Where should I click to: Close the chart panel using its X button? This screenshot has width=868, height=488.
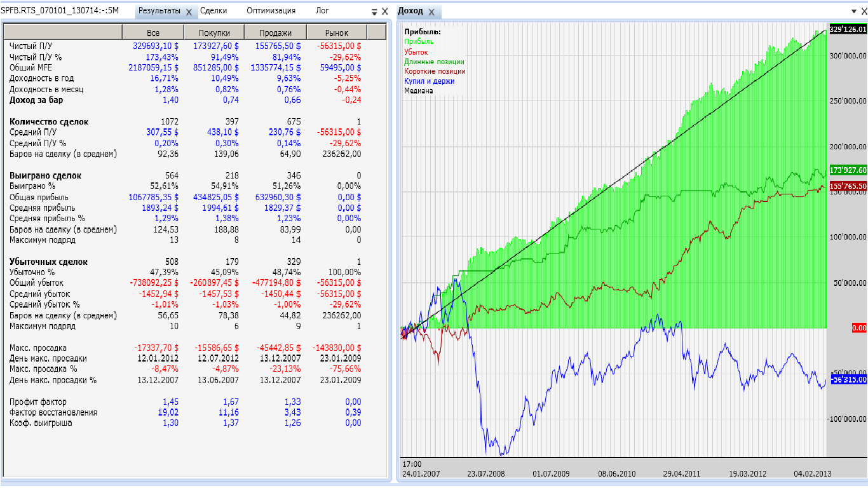(x=863, y=11)
